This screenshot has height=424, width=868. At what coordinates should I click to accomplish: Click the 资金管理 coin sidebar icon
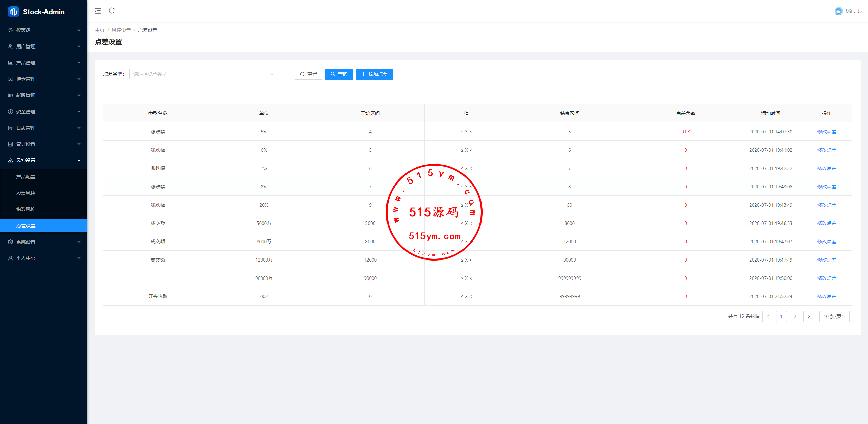pyautogui.click(x=11, y=112)
